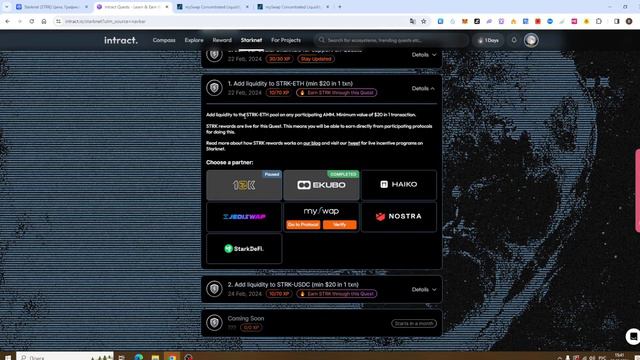Switch to the second mySwap Concentrated Liquidity tab
Viewport: 640px width, 360px height.
[x=293, y=7]
